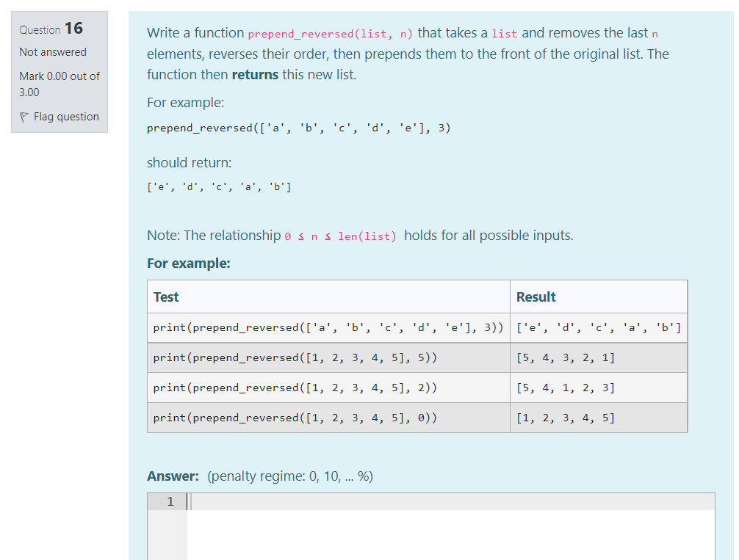Flag question 16 using the flag icon
The image size is (739, 560).
pos(23,116)
